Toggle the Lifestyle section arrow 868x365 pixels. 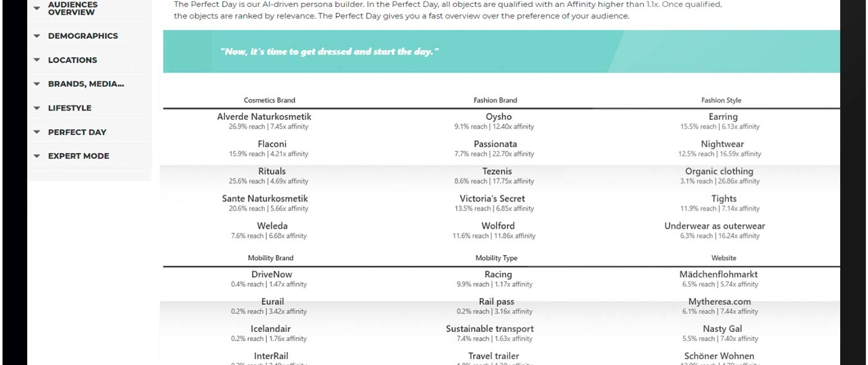coord(37,108)
